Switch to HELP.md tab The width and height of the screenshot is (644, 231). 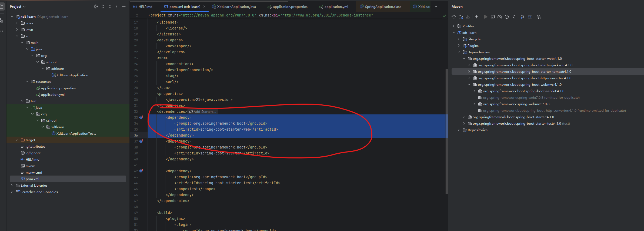(143, 6)
